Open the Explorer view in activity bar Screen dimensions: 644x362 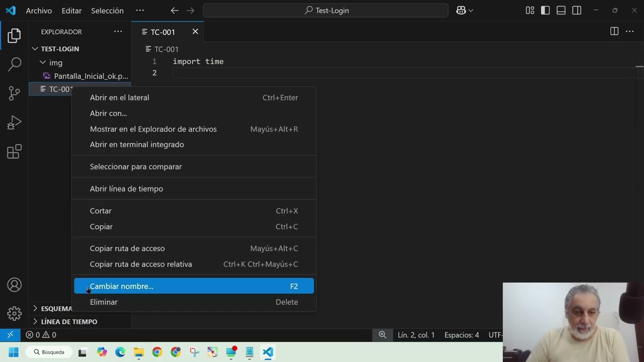coord(14,35)
